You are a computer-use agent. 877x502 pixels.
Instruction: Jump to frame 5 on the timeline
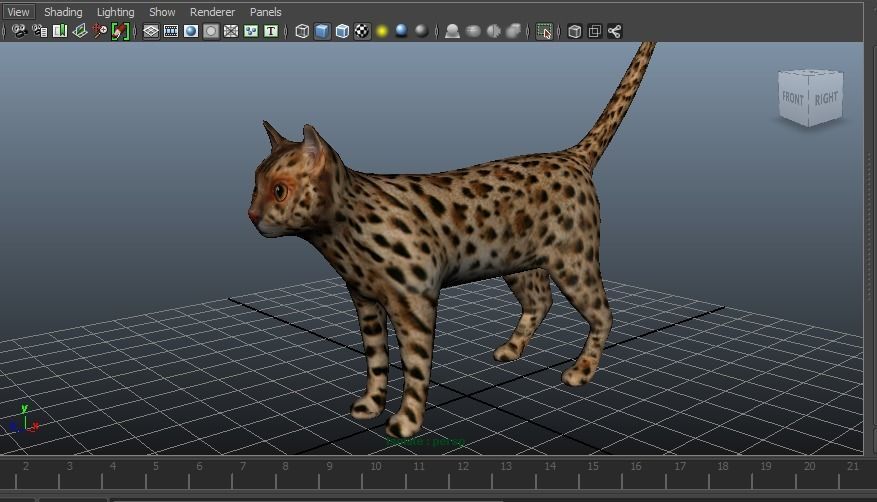pyautogui.click(x=156, y=466)
